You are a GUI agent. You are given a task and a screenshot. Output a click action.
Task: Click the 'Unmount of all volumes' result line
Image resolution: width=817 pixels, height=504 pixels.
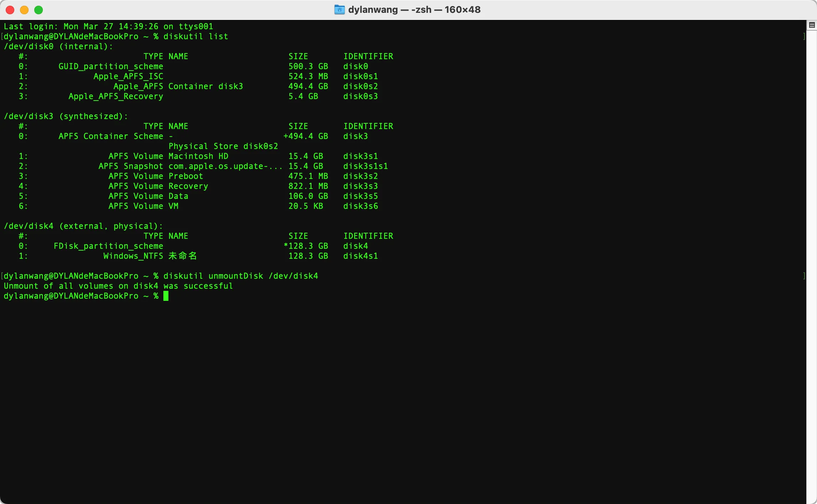pos(118,286)
